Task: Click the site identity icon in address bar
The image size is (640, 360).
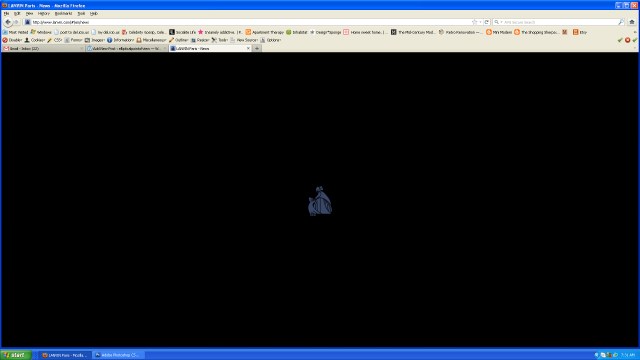Action: 27,22
